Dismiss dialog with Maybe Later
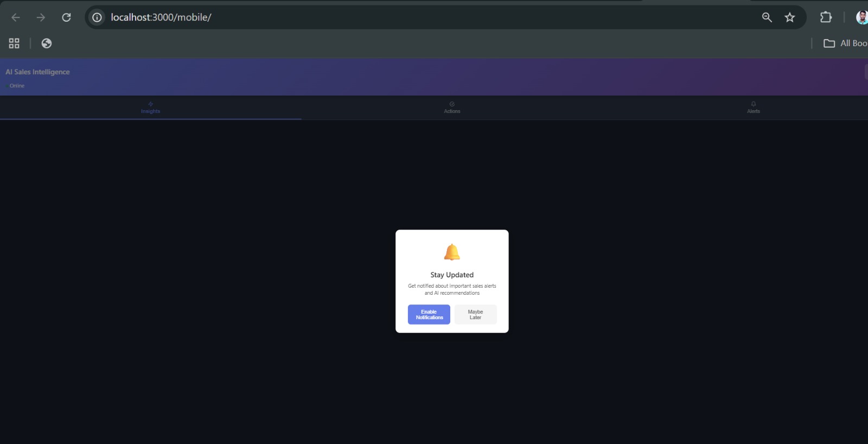This screenshot has height=444, width=868. click(x=475, y=315)
